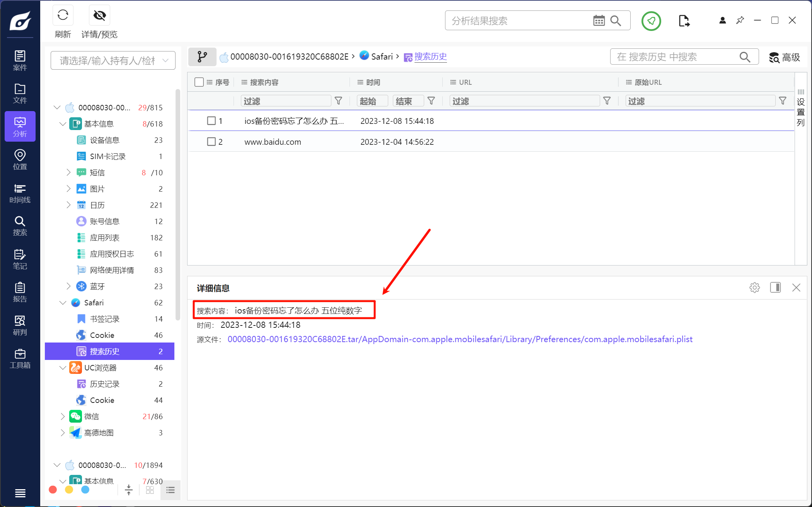Check the checkbox for row 2
This screenshot has height=507, width=812.
click(x=212, y=142)
